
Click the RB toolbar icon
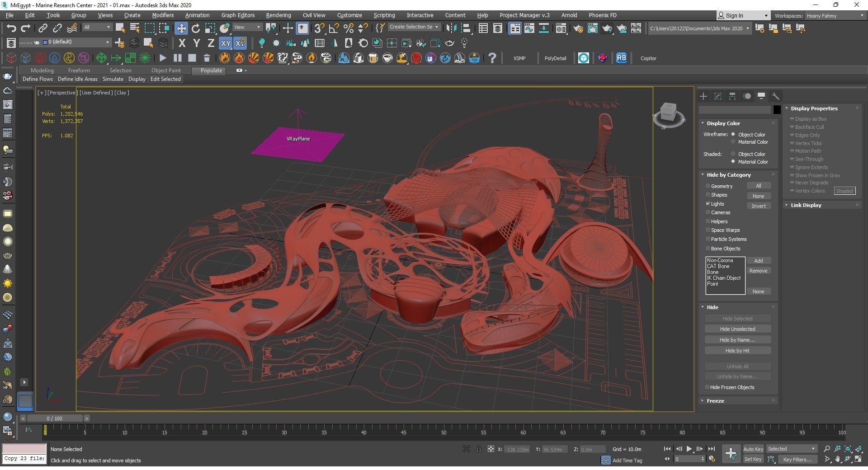[x=622, y=58]
